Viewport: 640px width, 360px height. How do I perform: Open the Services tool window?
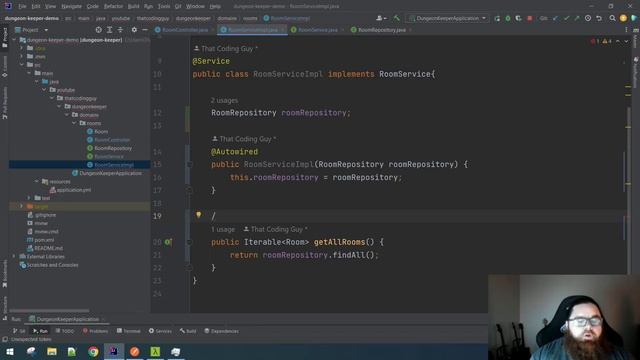coord(160,331)
